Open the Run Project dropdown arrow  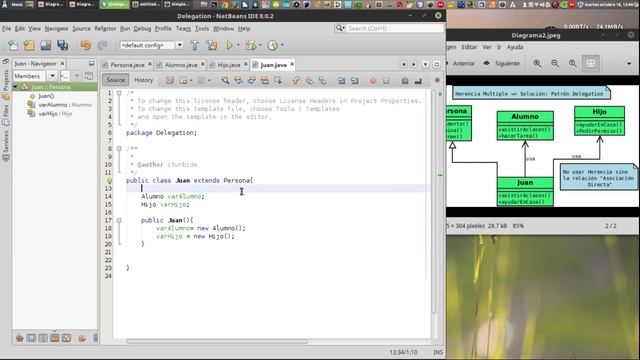[x=238, y=45]
